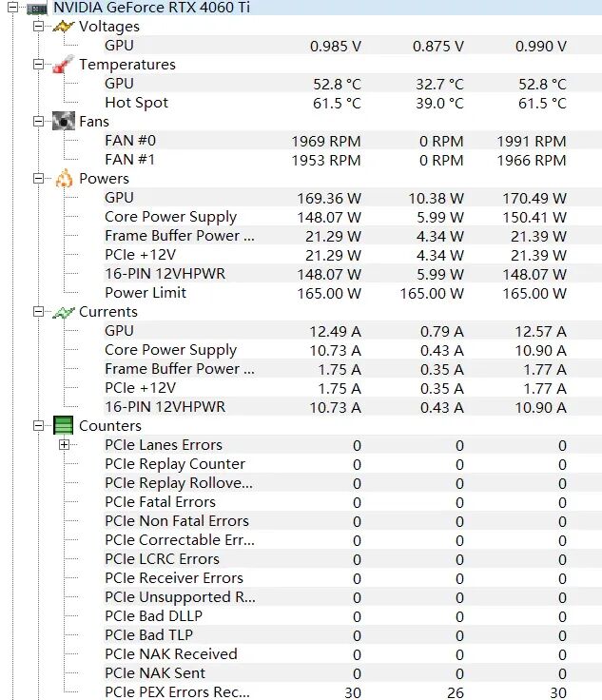Collapse the Fans section

[x=38, y=121]
